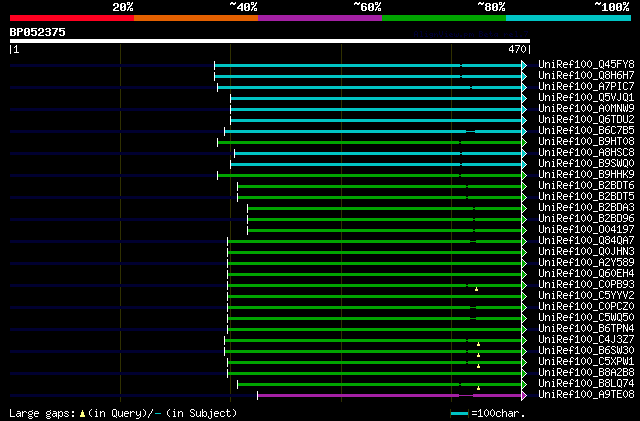This screenshot has width=640, height=421.
Task: Click the orange segment of the identity legend
Action: point(196,18)
